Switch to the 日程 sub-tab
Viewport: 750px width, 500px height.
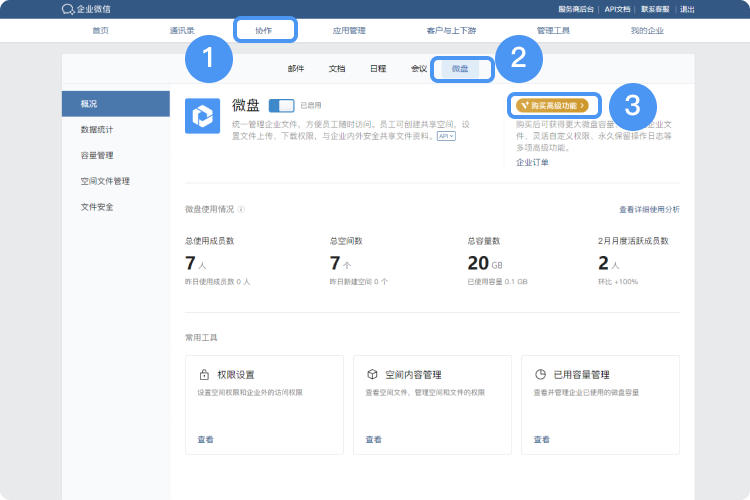[378, 69]
